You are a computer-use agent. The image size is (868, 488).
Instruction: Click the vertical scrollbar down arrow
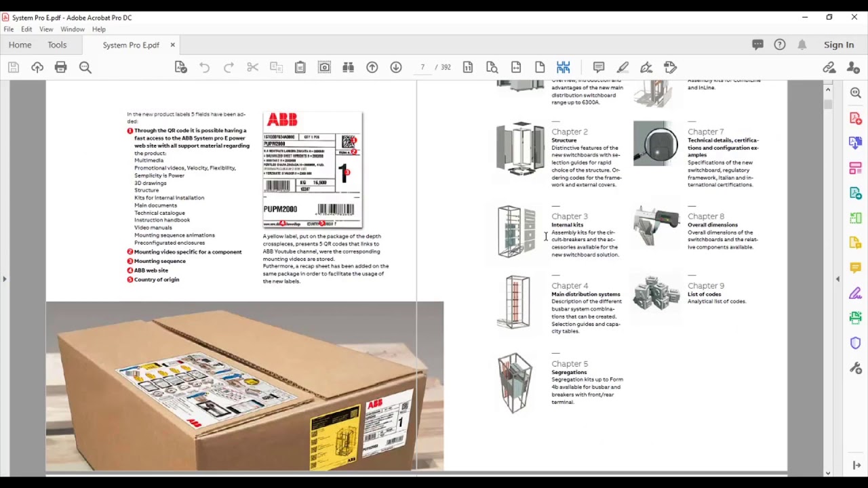(828, 473)
